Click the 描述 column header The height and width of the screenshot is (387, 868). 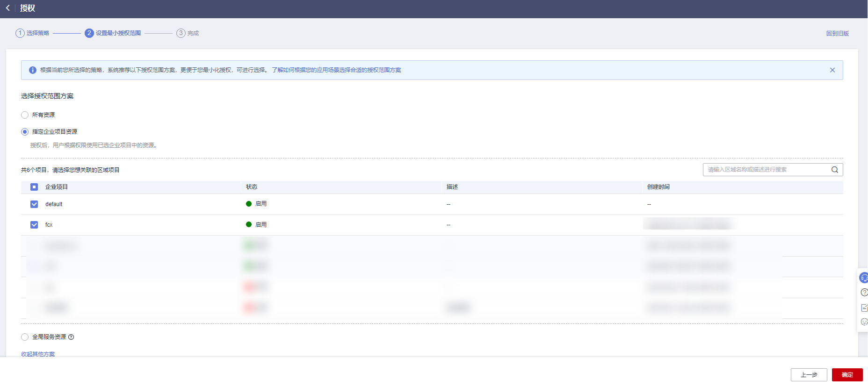[x=452, y=187]
